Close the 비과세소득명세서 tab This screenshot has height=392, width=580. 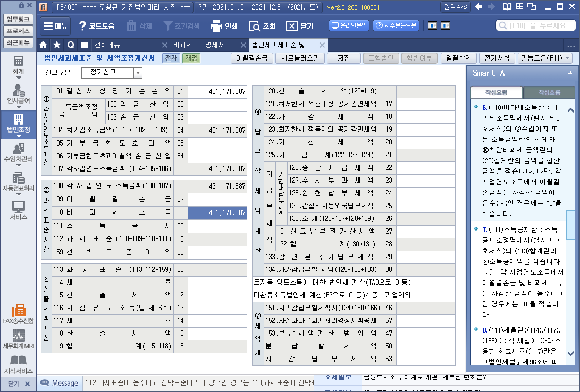(x=243, y=45)
